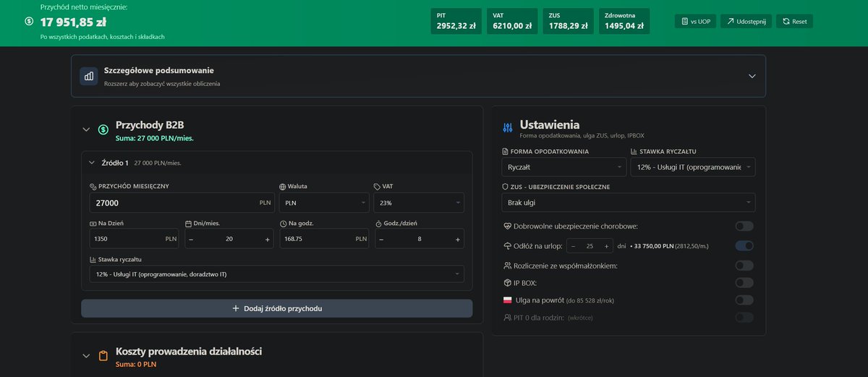Click the Suma: 27 000 PLN/mies. text
The height and width of the screenshot is (377, 868).
[x=155, y=137]
